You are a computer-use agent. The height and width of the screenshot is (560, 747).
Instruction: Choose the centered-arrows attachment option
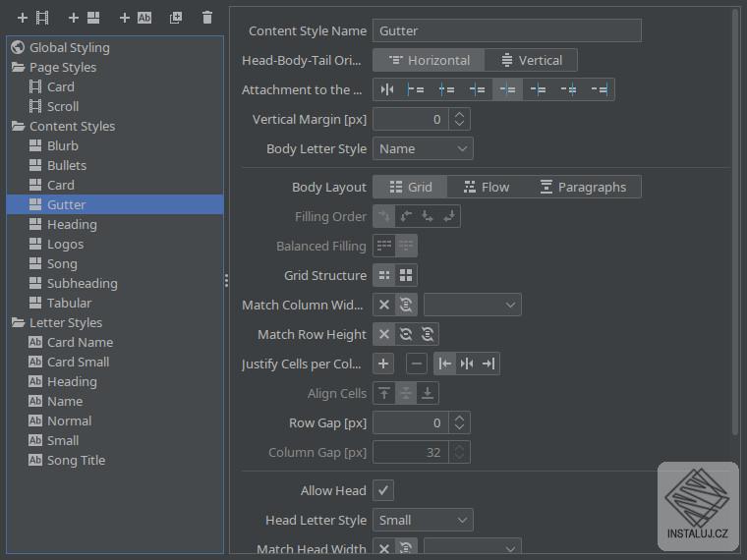[x=387, y=89]
